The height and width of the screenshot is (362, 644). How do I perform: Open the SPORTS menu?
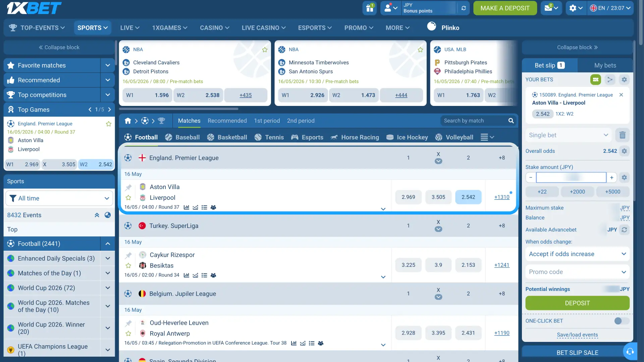(x=92, y=28)
